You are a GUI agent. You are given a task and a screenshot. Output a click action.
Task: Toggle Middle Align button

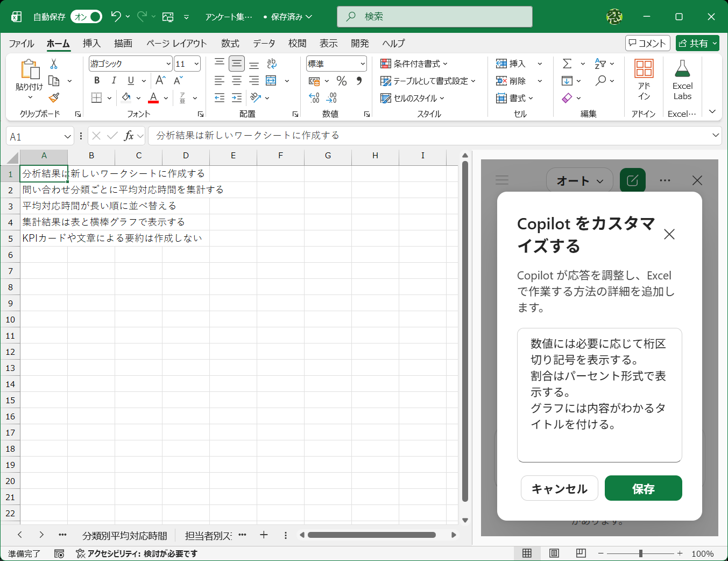pos(237,64)
